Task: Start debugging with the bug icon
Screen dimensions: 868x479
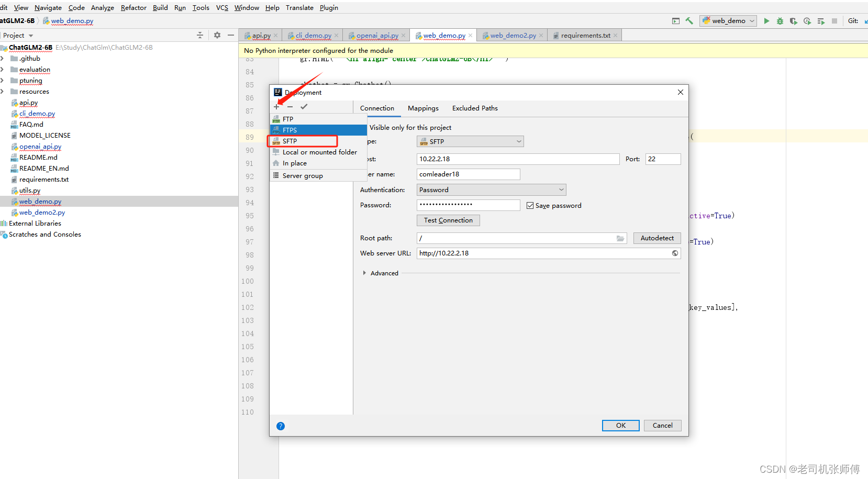Action: pos(780,21)
